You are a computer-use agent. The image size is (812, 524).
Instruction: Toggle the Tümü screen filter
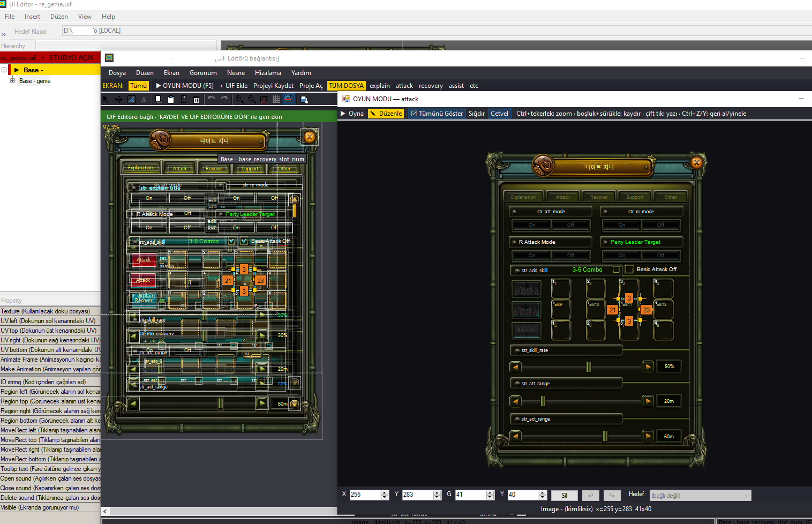click(x=138, y=86)
